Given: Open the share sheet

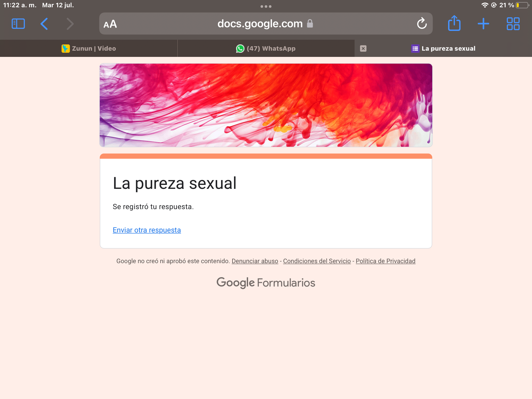Looking at the screenshot, I should point(454,23).
